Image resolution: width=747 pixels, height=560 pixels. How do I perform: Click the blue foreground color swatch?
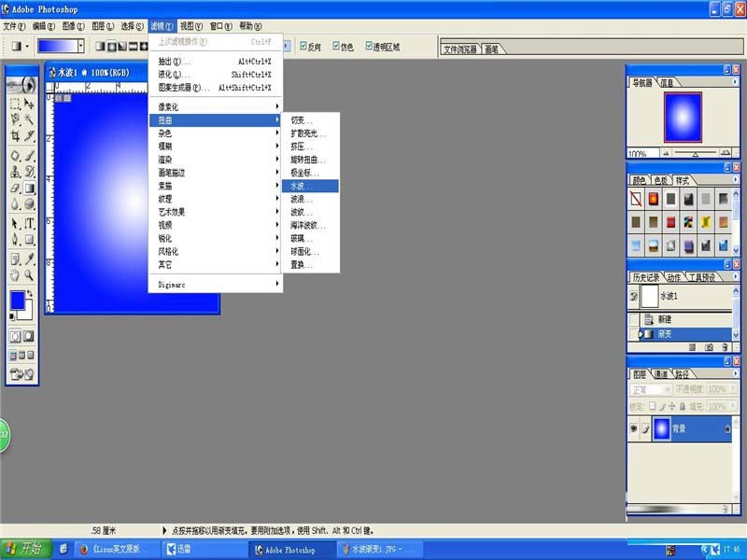[x=18, y=301]
